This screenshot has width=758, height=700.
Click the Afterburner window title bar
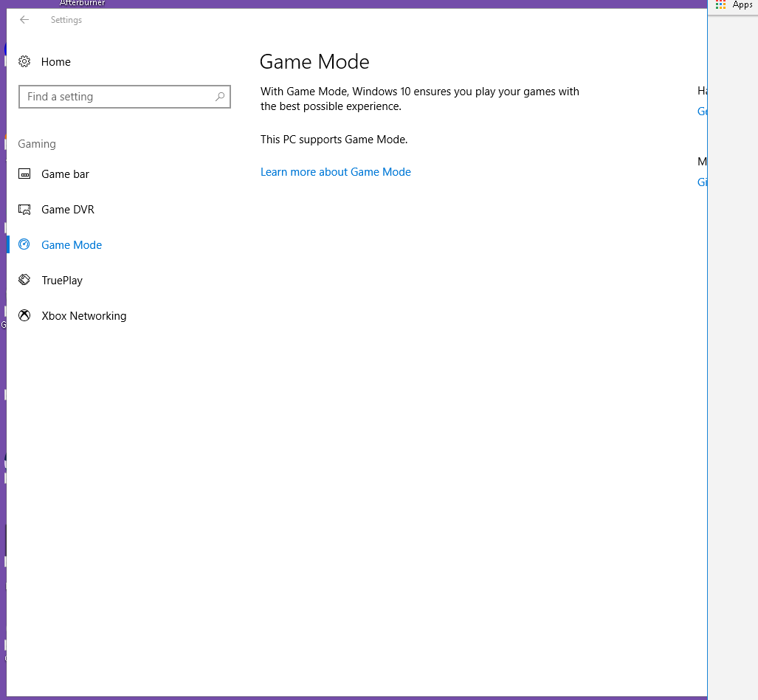tap(82, 3)
